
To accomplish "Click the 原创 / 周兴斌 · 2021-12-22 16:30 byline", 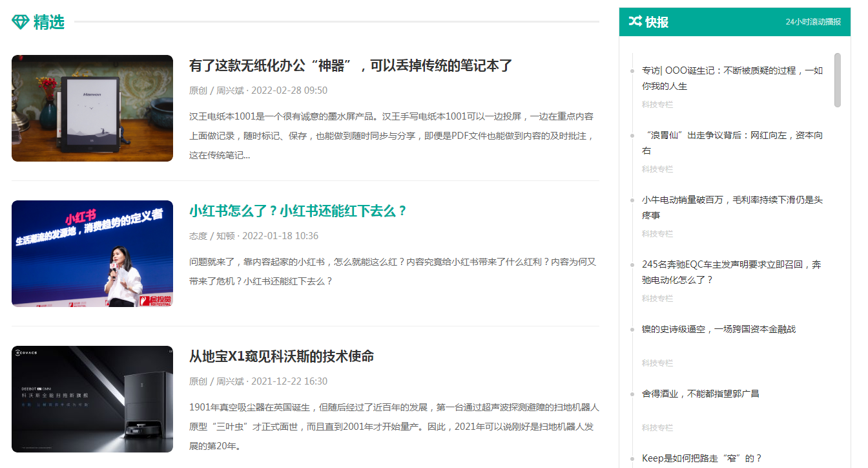I will pyautogui.click(x=258, y=381).
